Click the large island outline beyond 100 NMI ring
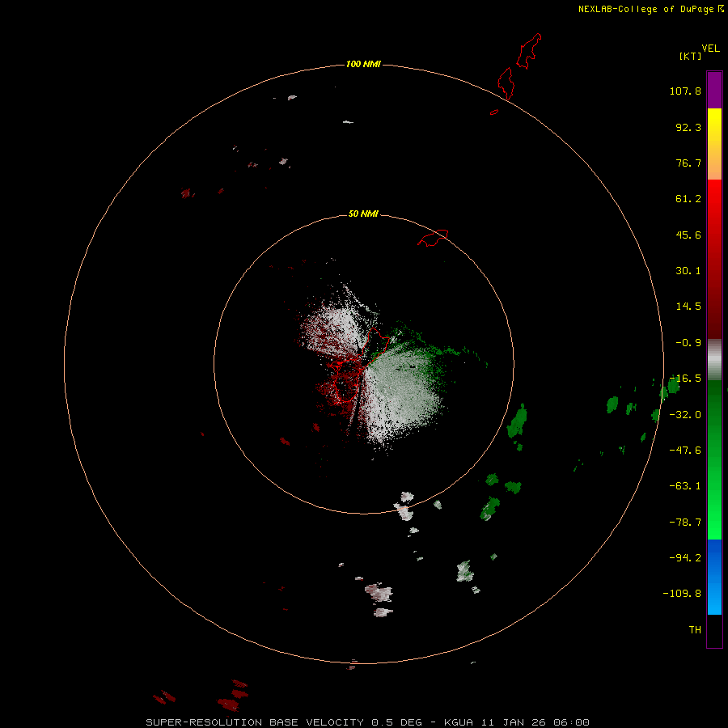Screen dimensions: 728x728 coord(528,51)
